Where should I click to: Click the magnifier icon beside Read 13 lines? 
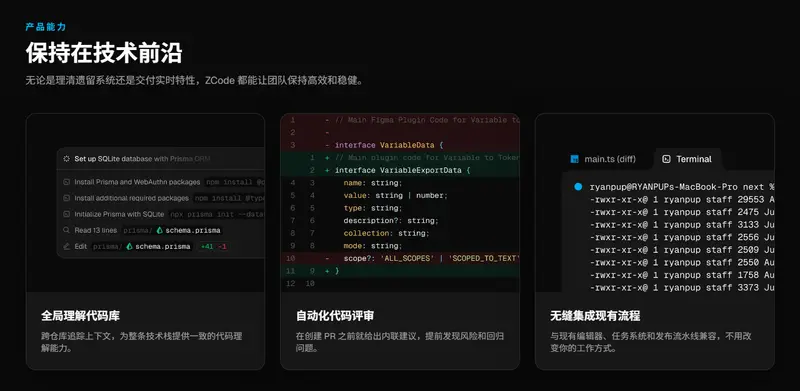click(66, 230)
